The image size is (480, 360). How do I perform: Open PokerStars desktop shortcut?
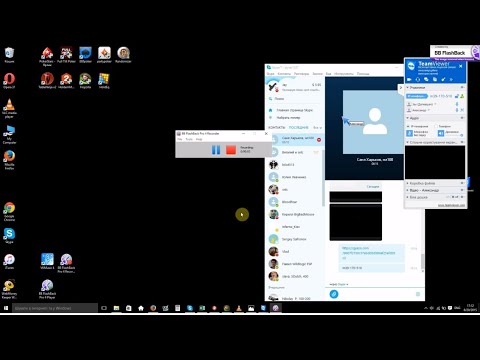(x=47, y=56)
